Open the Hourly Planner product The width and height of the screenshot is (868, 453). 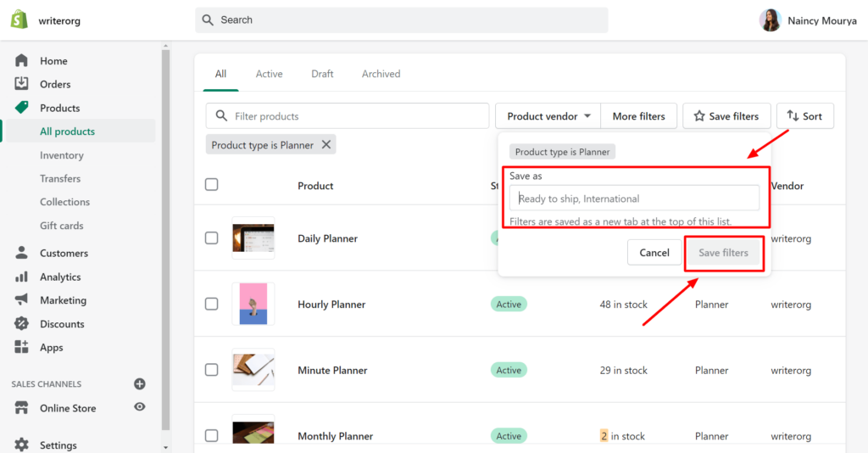pos(331,304)
